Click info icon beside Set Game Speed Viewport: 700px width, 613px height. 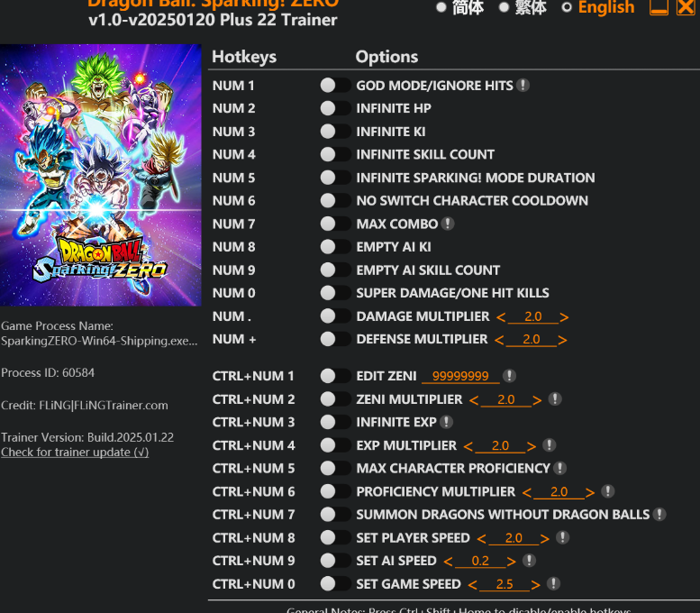[x=553, y=583]
